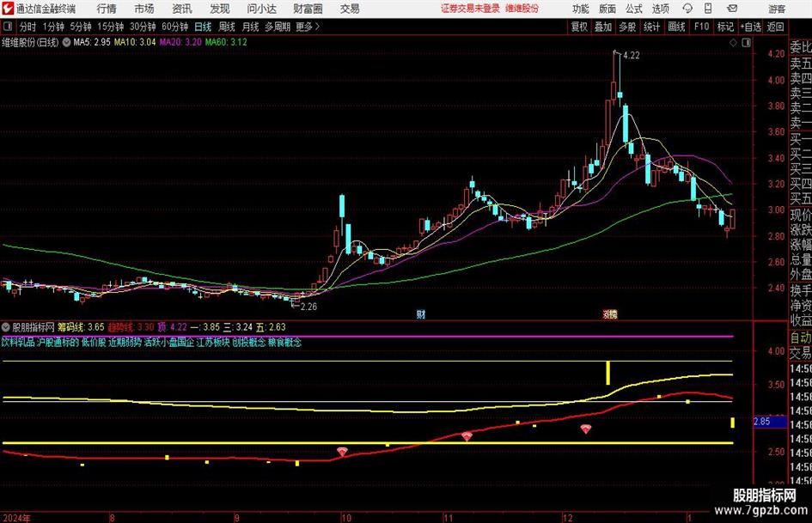Viewport: 812px width, 523px height.
Task: Click the MA5: 2.95 label
Action: [x=92, y=42]
